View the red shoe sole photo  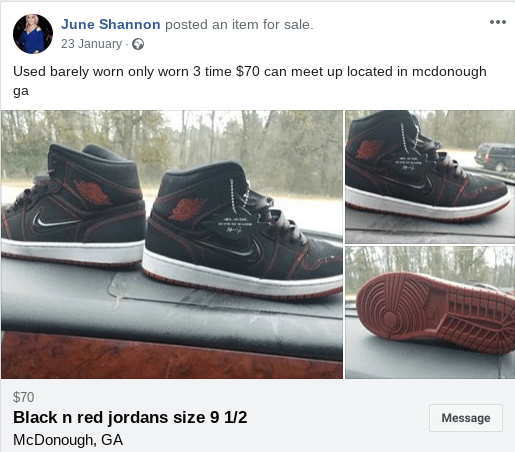(x=430, y=312)
